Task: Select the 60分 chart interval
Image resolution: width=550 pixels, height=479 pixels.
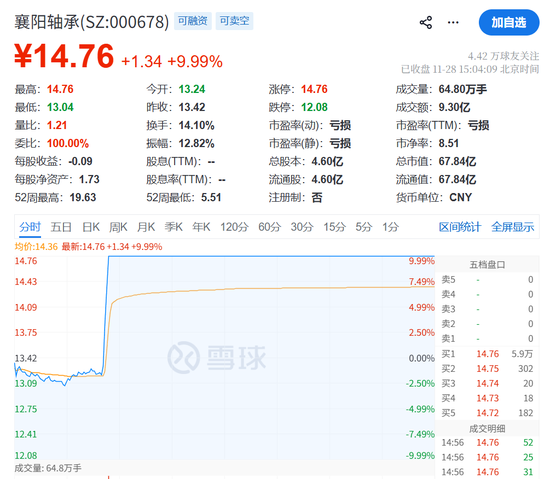Action: click(270, 227)
